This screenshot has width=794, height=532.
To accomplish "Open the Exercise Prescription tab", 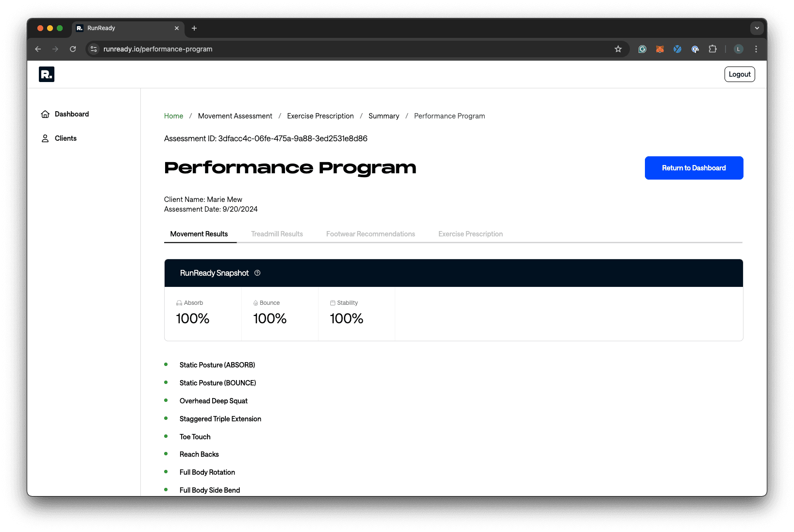I will pyautogui.click(x=471, y=234).
